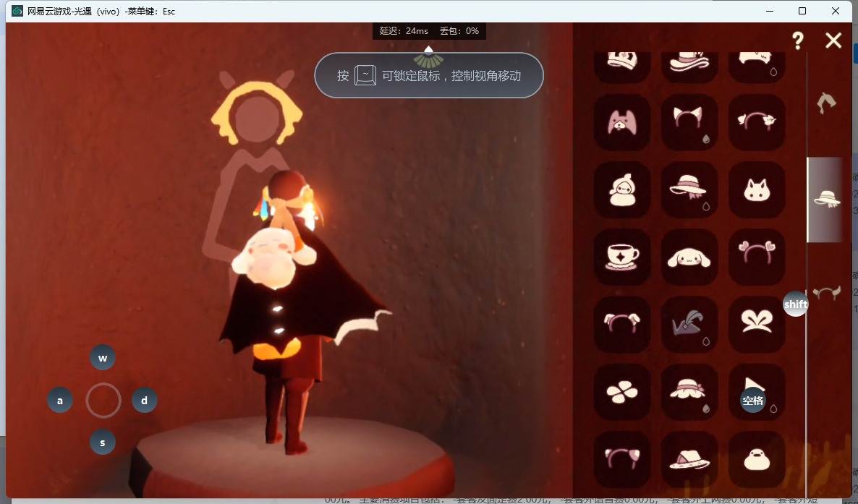Switch to the hairstyle category tab

coord(825,103)
